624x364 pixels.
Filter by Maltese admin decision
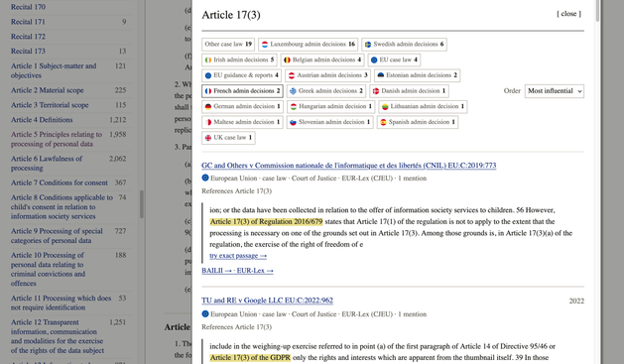(242, 122)
